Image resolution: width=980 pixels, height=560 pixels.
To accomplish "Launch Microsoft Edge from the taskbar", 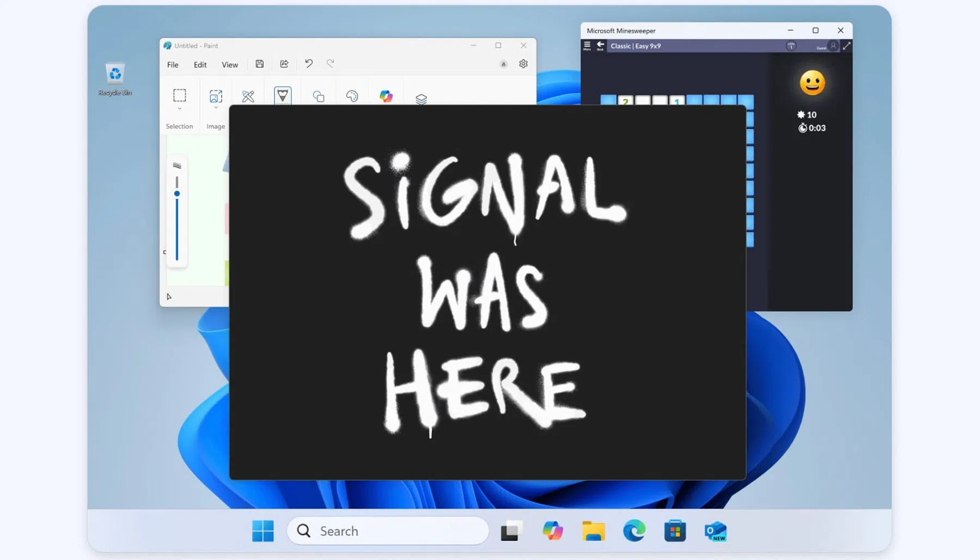I will point(634,531).
